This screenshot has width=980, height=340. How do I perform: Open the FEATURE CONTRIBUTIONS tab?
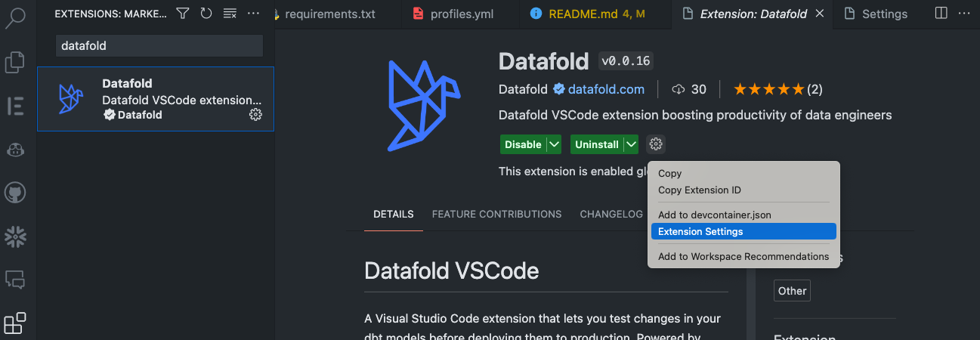pos(496,214)
